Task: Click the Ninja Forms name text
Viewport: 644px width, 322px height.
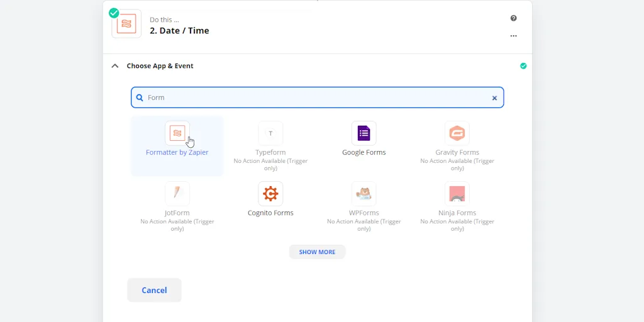Action: point(457,213)
